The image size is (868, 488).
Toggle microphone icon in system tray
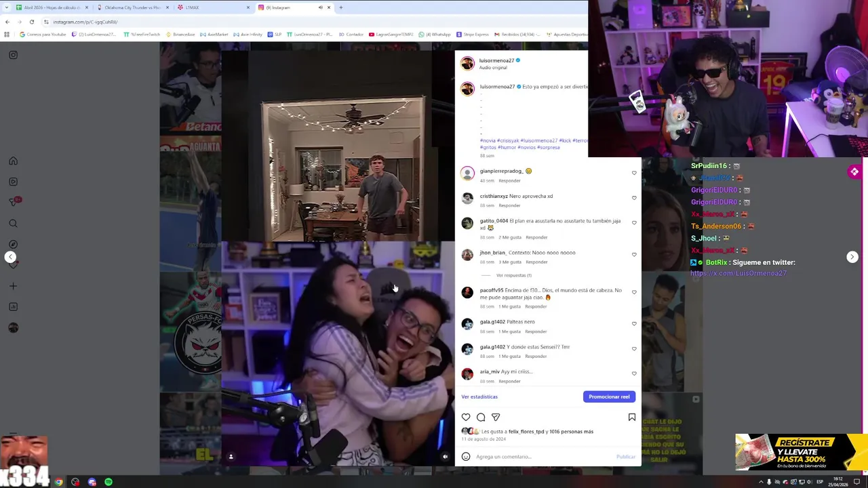pos(769,482)
